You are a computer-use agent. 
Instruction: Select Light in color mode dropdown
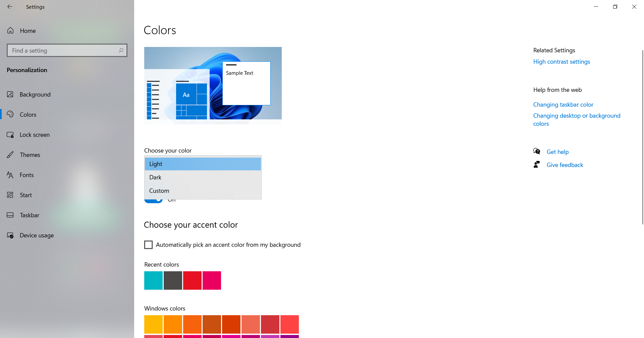[x=203, y=164]
